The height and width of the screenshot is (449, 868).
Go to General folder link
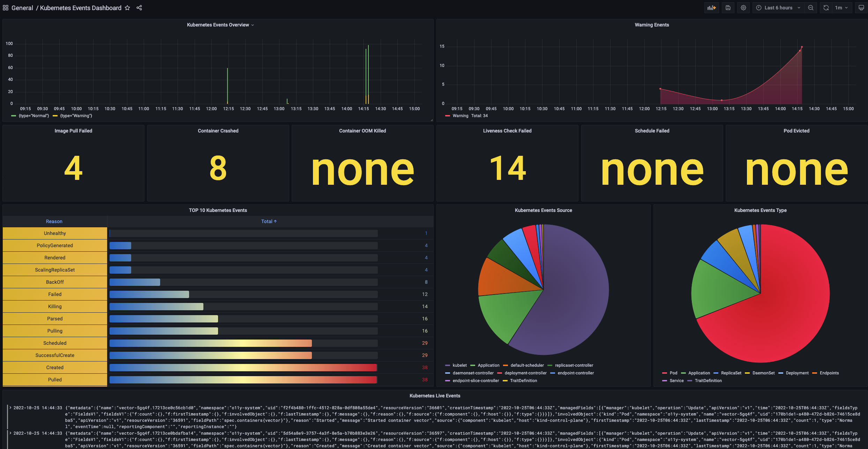click(x=22, y=8)
